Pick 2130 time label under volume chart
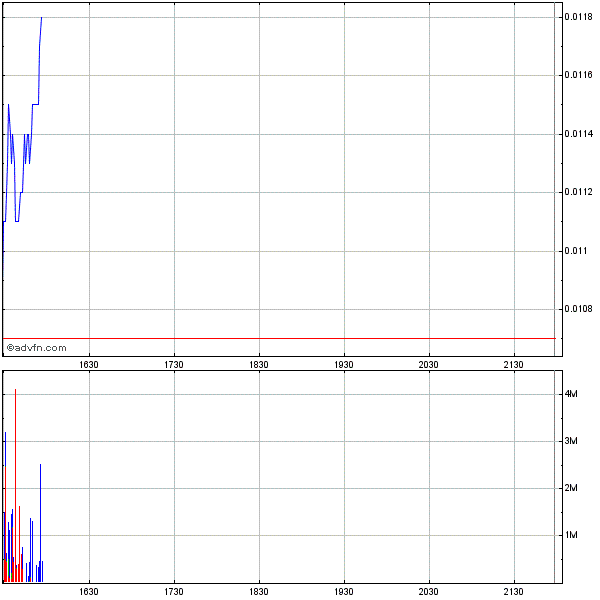This screenshot has height=600, width=600. tap(513, 592)
